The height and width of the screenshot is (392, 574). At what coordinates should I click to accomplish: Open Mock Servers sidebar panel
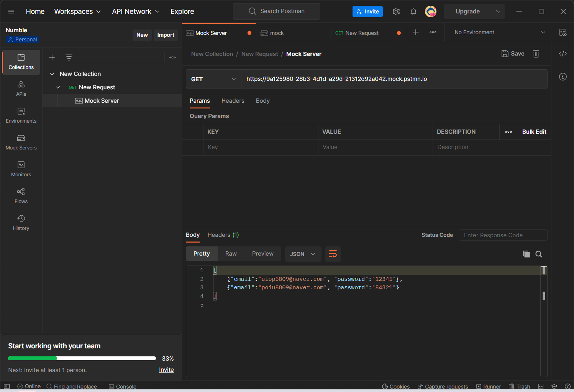tap(21, 142)
